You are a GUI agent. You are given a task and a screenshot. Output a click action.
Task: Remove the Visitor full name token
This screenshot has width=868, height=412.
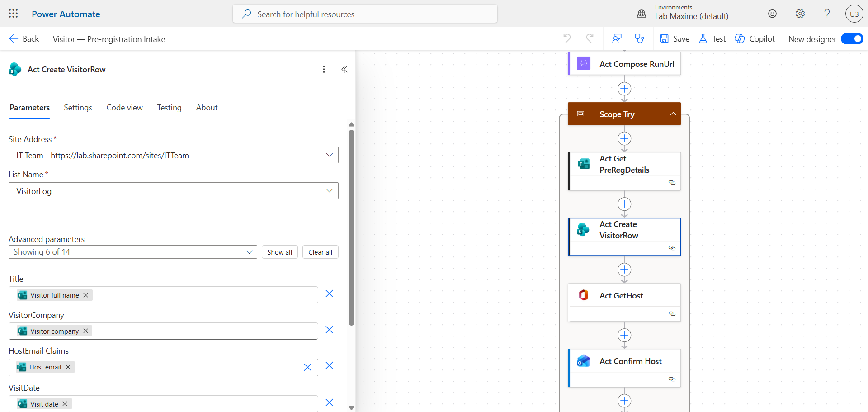[86, 295]
